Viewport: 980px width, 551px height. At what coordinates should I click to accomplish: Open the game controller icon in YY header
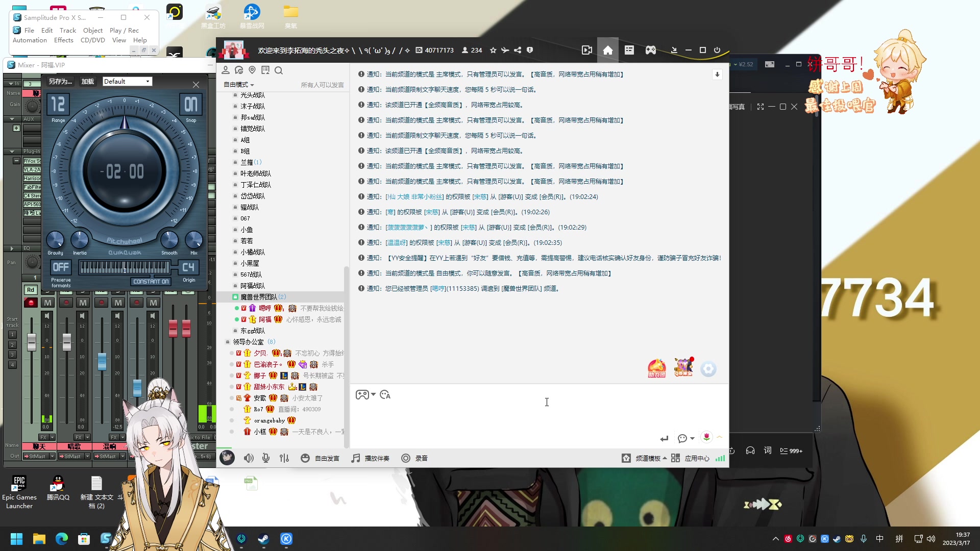[x=651, y=50]
